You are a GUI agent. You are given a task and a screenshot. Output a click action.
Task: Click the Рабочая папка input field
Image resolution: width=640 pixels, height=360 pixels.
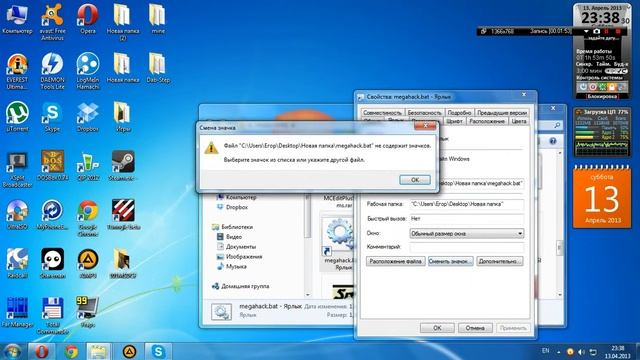pyautogui.click(x=467, y=204)
